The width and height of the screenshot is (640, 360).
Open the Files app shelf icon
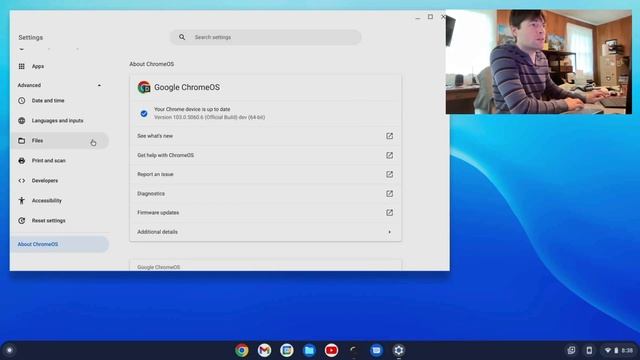point(309,350)
